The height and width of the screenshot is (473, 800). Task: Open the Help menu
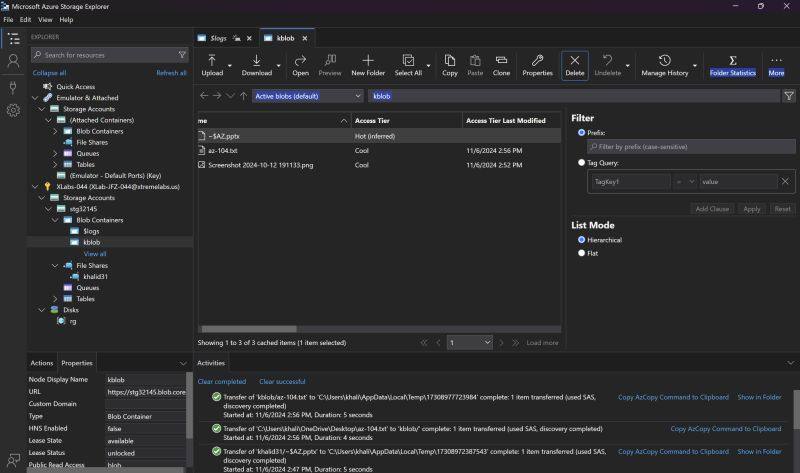[x=66, y=19]
